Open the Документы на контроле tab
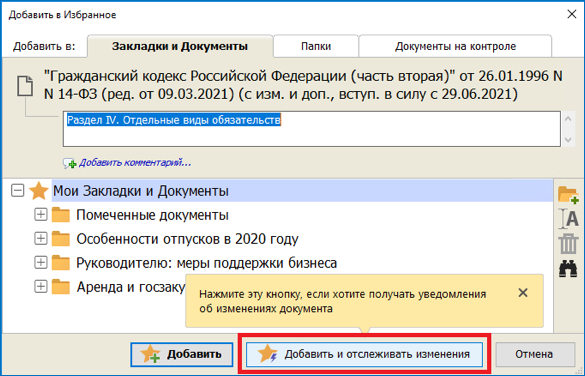 tap(455, 46)
